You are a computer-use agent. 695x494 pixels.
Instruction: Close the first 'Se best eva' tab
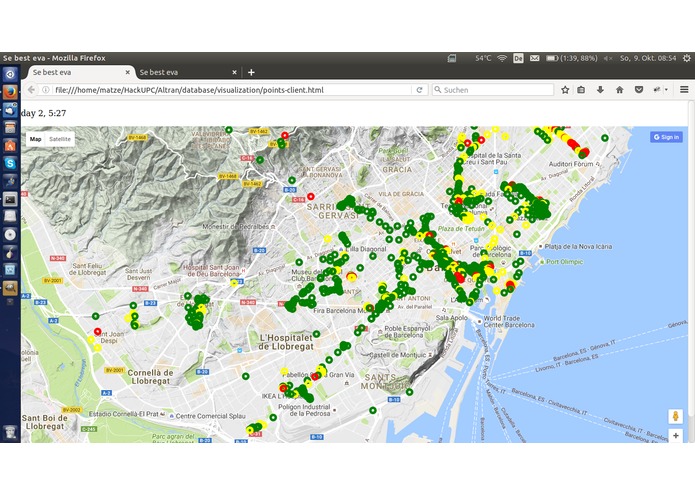point(128,72)
